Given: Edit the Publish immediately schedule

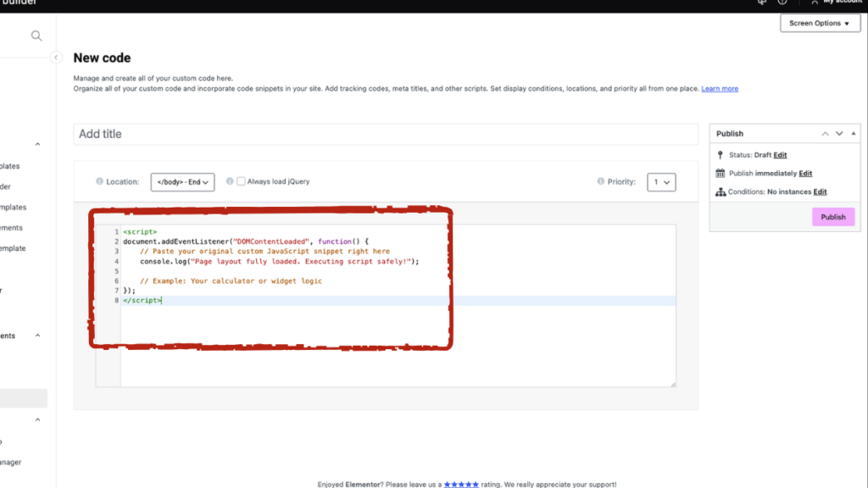Looking at the screenshot, I should tap(805, 173).
